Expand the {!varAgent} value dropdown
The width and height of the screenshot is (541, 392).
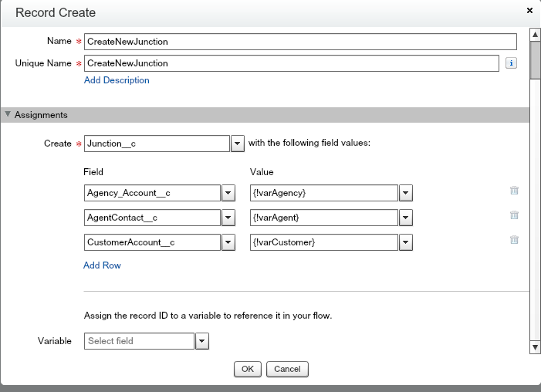tap(406, 218)
